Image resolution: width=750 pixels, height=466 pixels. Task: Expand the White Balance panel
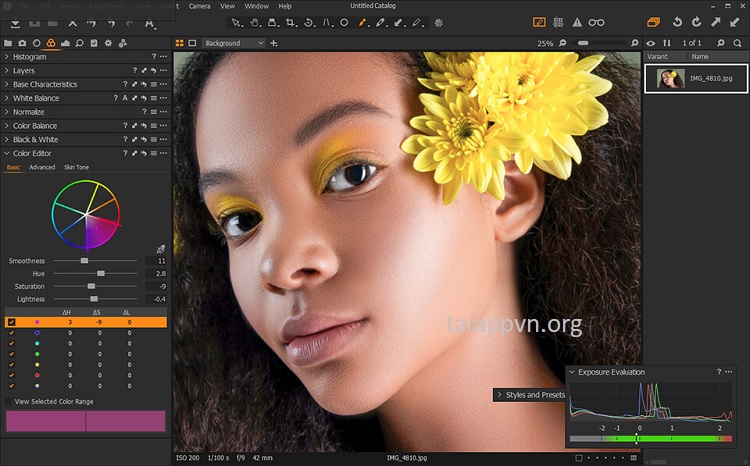click(x=7, y=98)
